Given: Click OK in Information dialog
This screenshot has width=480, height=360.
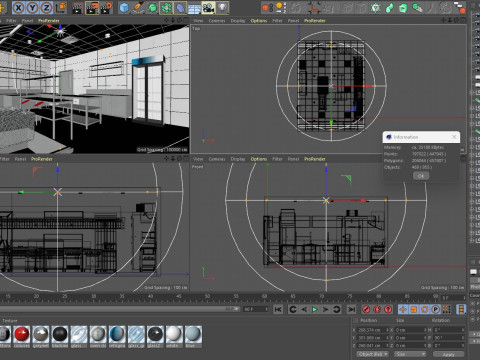Looking at the screenshot, I should coord(421,176).
